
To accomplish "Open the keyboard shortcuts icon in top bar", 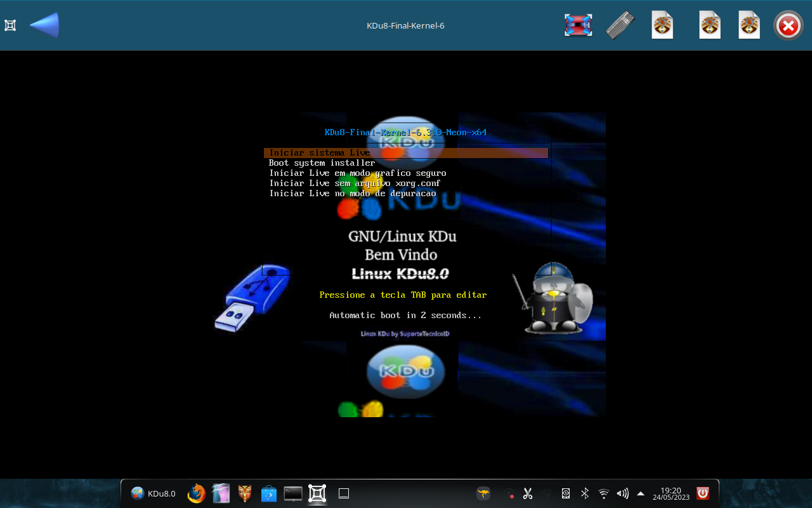I will pos(620,25).
